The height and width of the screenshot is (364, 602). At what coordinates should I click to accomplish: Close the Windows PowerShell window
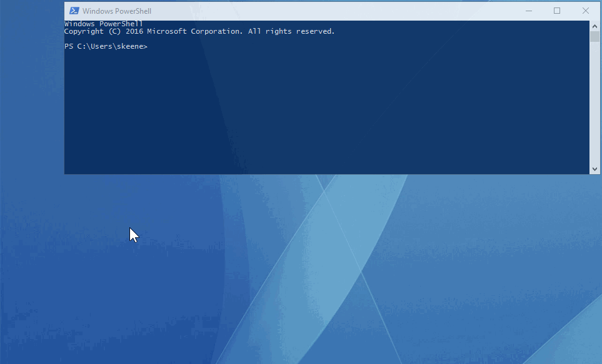click(x=586, y=11)
